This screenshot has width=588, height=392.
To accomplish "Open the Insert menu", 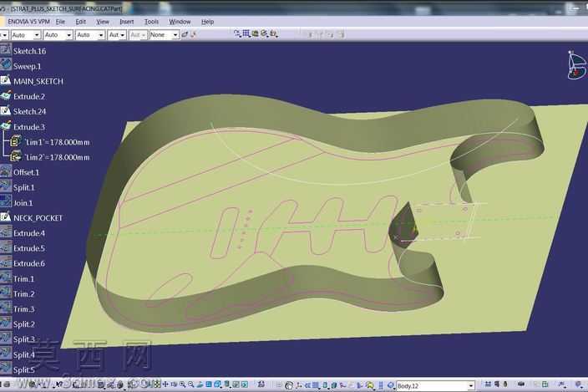I will pyautogui.click(x=127, y=22).
